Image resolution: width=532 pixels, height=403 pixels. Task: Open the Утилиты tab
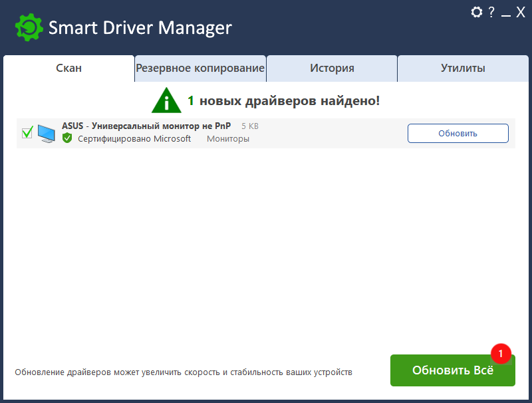[463, 68]
